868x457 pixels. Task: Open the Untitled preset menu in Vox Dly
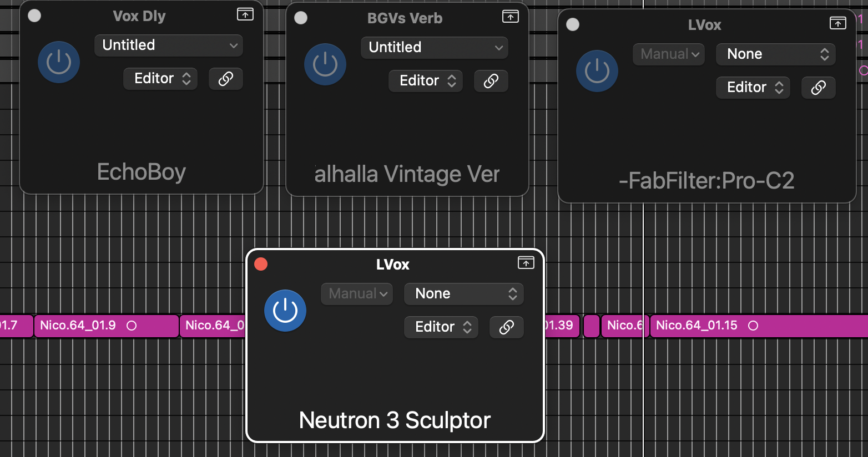coord(169,45)
